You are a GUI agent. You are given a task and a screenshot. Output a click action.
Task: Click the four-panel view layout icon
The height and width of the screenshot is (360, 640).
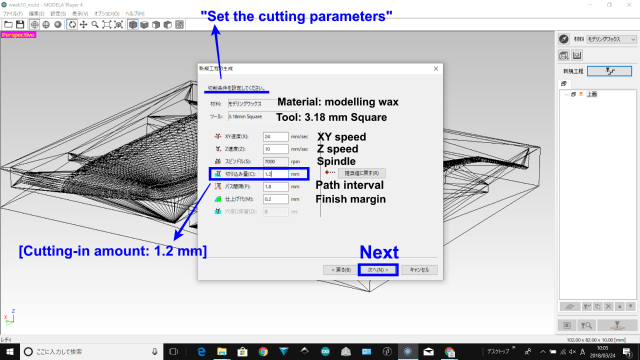179,24
